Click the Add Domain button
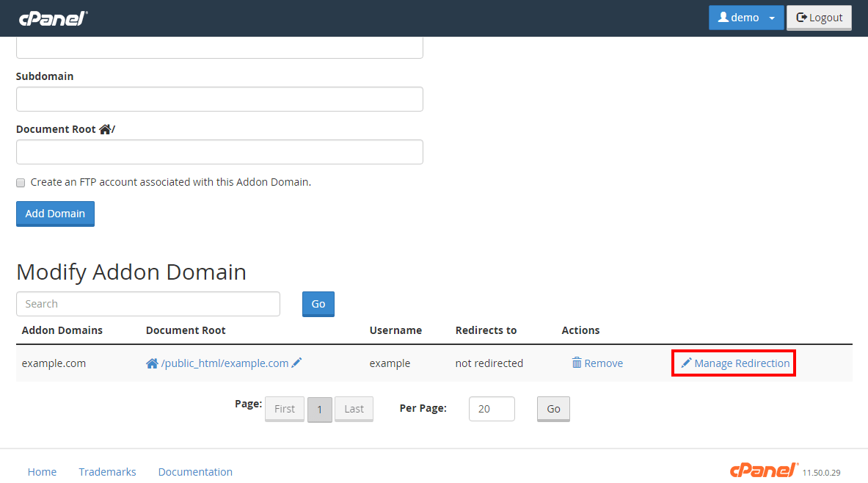Screen dimensions: 868x483 click(x=55, y=214)
